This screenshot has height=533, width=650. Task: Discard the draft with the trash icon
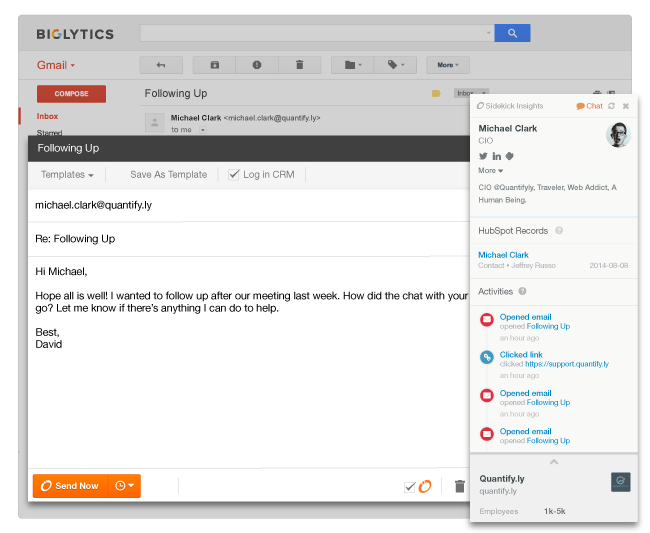point(460,486)
